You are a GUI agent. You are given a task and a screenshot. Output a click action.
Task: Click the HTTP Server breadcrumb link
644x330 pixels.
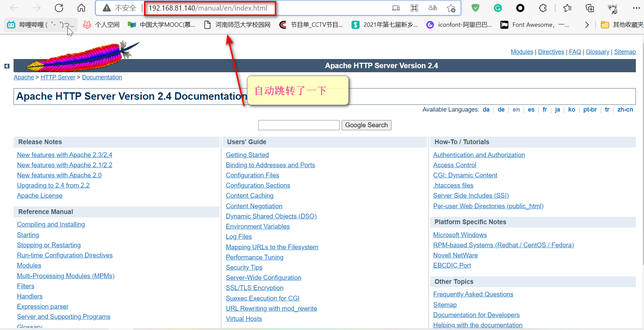pyautogui.click(x=58, y=77)
